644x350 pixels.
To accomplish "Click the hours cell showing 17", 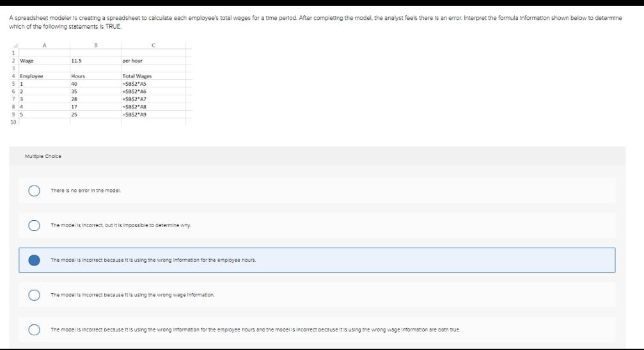I will coord(95,107).
